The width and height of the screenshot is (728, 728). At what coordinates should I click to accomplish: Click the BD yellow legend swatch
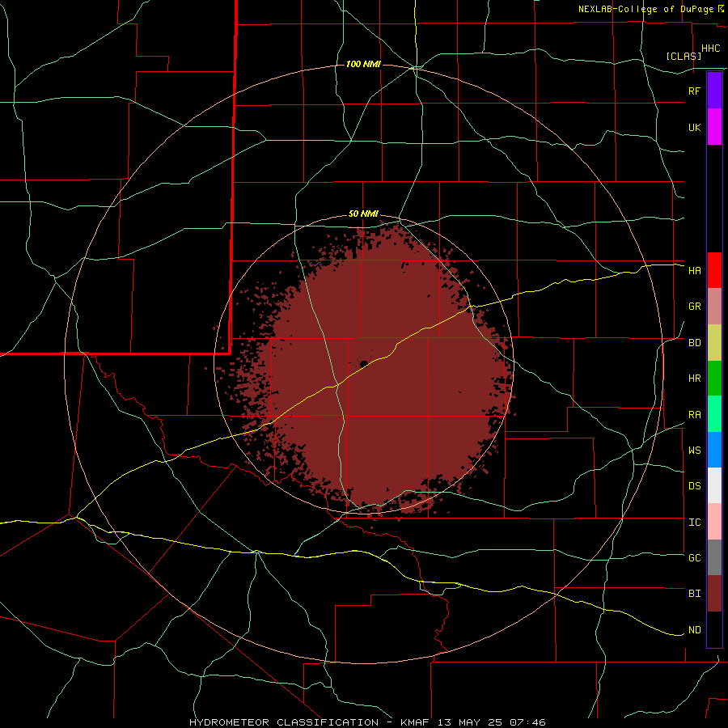tap(714, 343)
